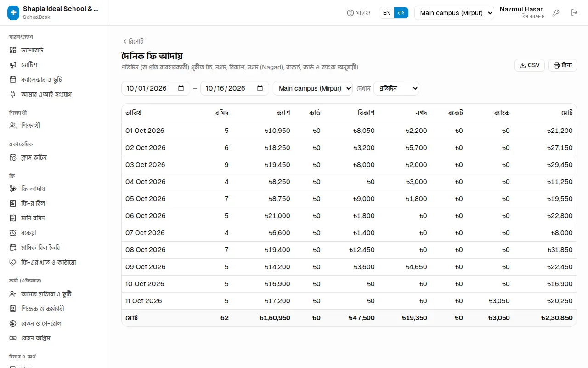Screen dimensions: 588x368
Task: Open the প্রতিদিন view dropdown
Action: [396, 88]
